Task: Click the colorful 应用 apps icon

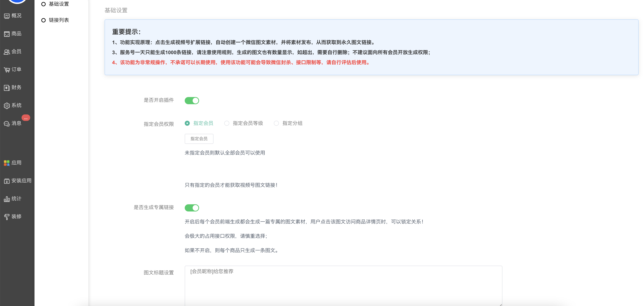Action: click(x=7, y=163)
